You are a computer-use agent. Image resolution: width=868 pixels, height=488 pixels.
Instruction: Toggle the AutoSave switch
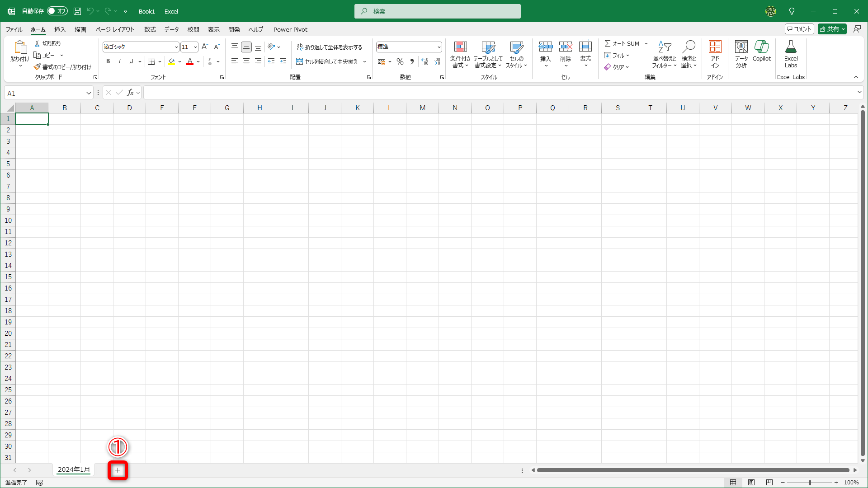(57, 11)
